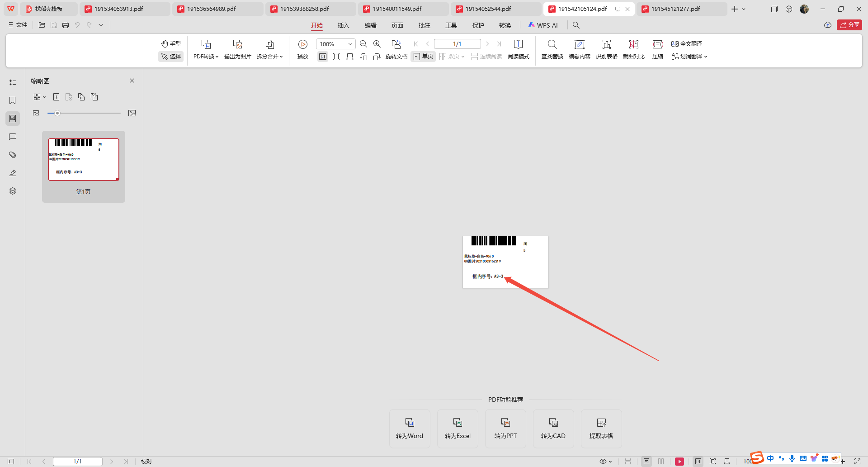
Task: Click the 输出为图片 export as image tool
Action: click(x=237, y=49)
